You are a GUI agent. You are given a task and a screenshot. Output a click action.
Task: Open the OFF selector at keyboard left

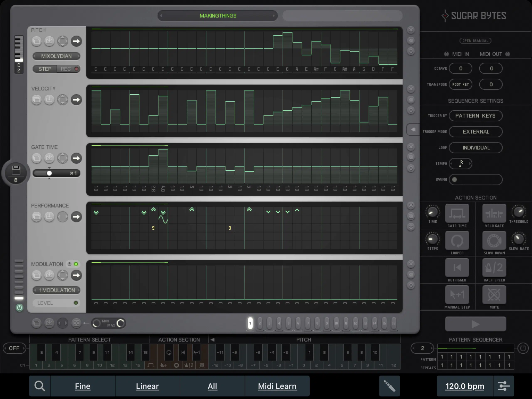pyautogui.click(x=14, y=348)
